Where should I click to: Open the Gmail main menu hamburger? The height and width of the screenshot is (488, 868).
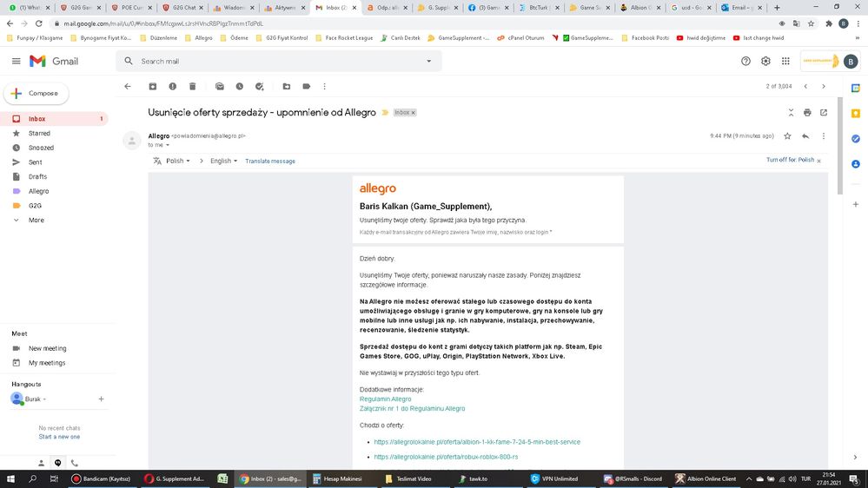click(x=16, y=61)
